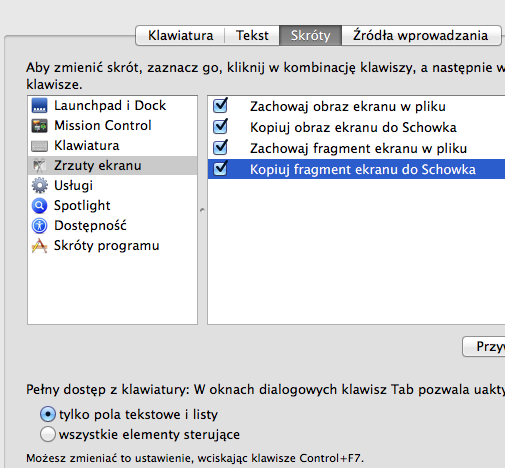Open the Tekst tab

[x=252, y=35]
